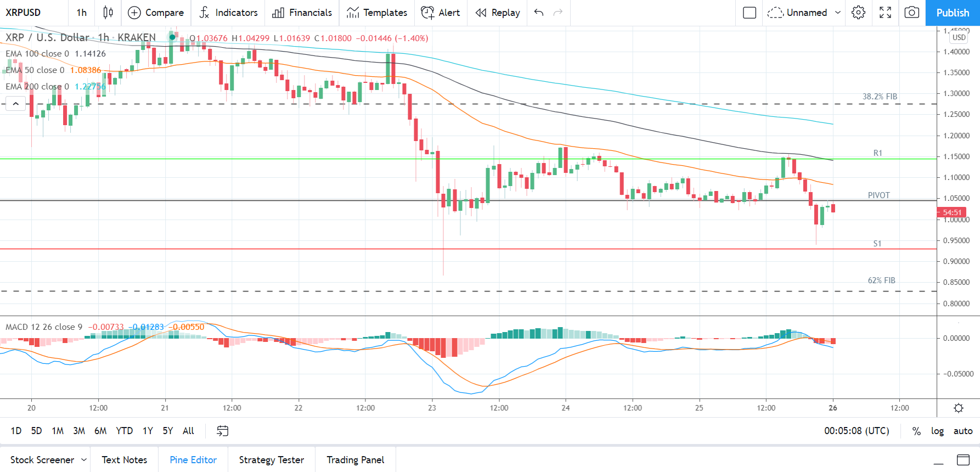Select the 1D date range
Image resolution: width=980 pixels, height=472 pixels.
click(16, 431)
